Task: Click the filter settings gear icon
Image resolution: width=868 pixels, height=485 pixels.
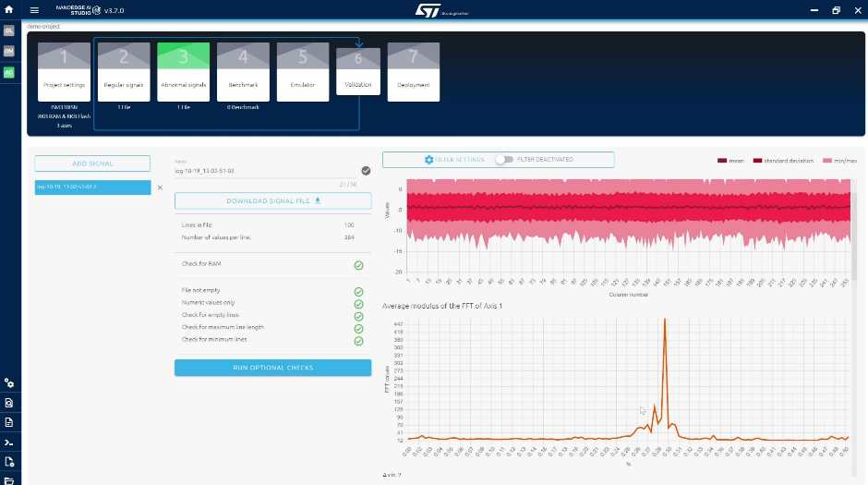Action: click(x=429, y=160)
